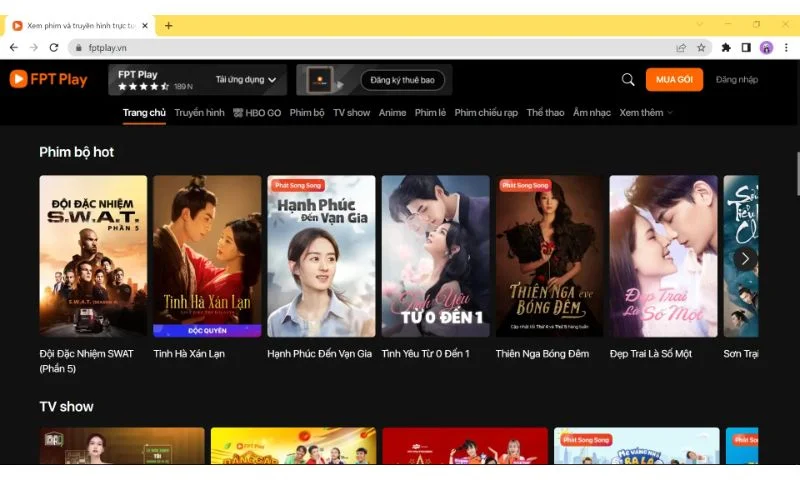This screenshot has height=480, width=800.
Task: Reload the page with the refresh icon
Action: point(55,47)
